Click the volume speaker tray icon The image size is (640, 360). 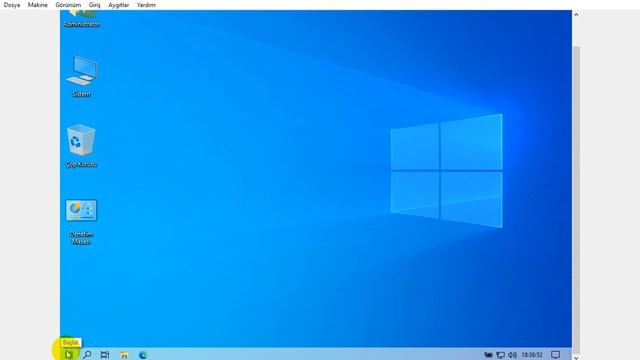tap(512, 355)
